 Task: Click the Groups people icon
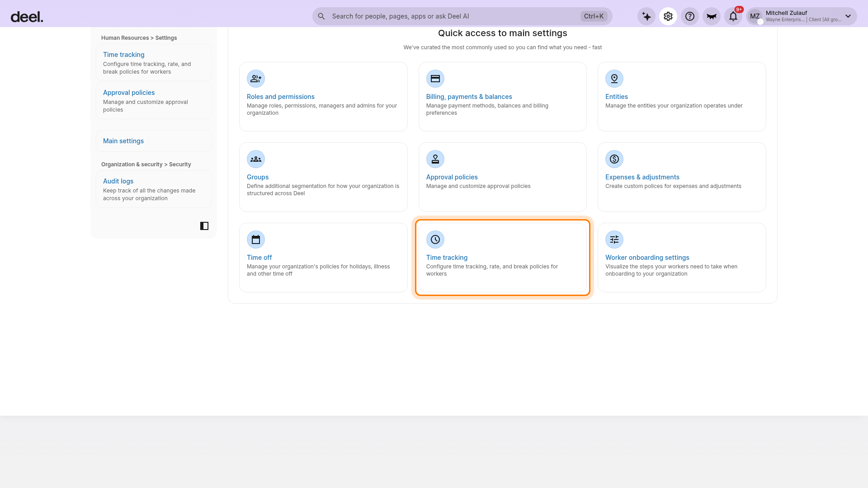(256, 159)
